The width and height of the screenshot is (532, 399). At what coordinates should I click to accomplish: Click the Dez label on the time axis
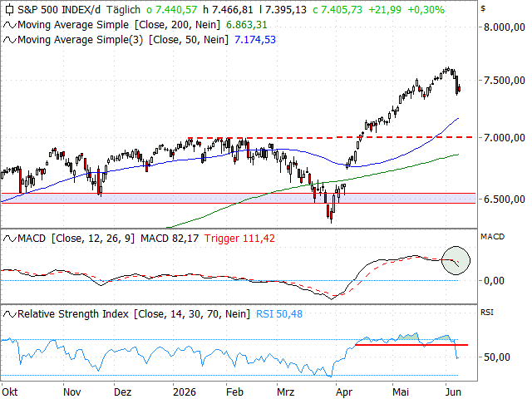tap(122, 392)
